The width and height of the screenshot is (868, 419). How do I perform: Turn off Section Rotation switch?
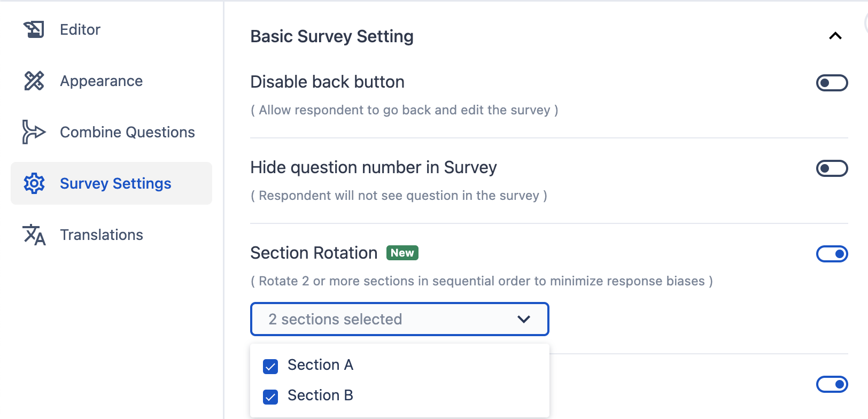click(x=832, y=254)
